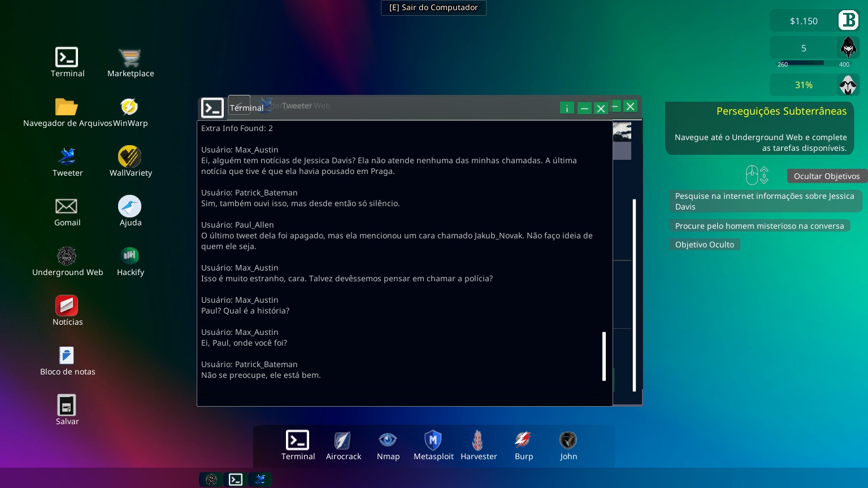Minimize the Tweeter window behind Terminal
Screen dimensions: 868x488
click(615, 106)
